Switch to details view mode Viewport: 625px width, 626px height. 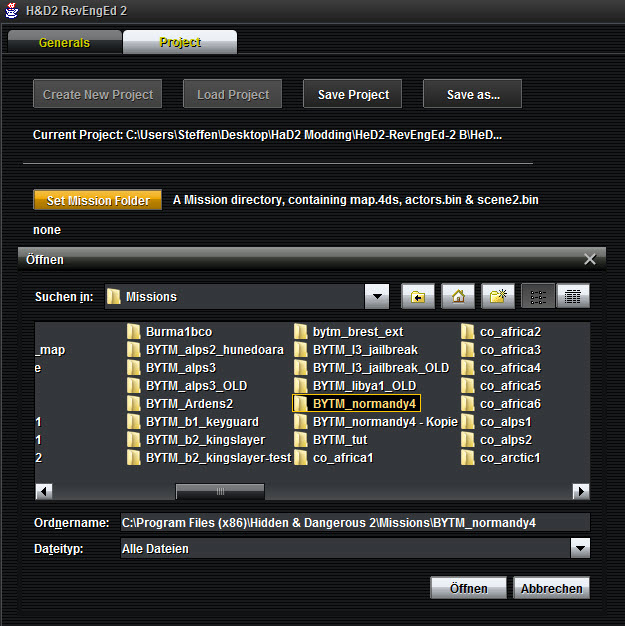[x=573, y=296]
